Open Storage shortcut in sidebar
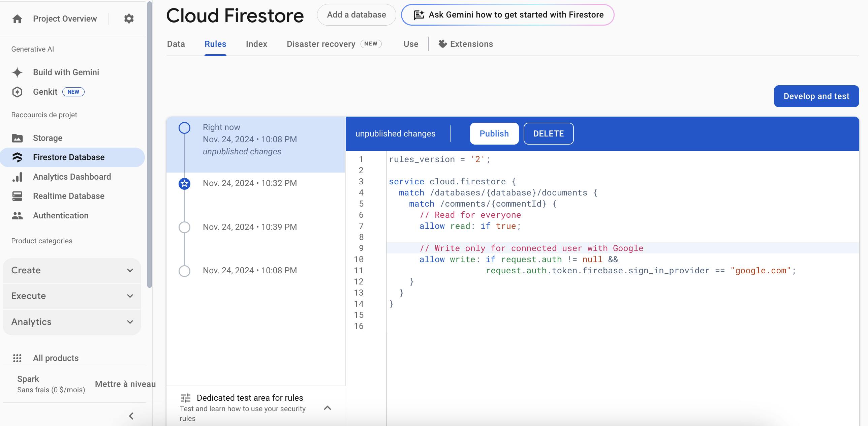Screen dimensions: 868x426 tap(48, 138)
